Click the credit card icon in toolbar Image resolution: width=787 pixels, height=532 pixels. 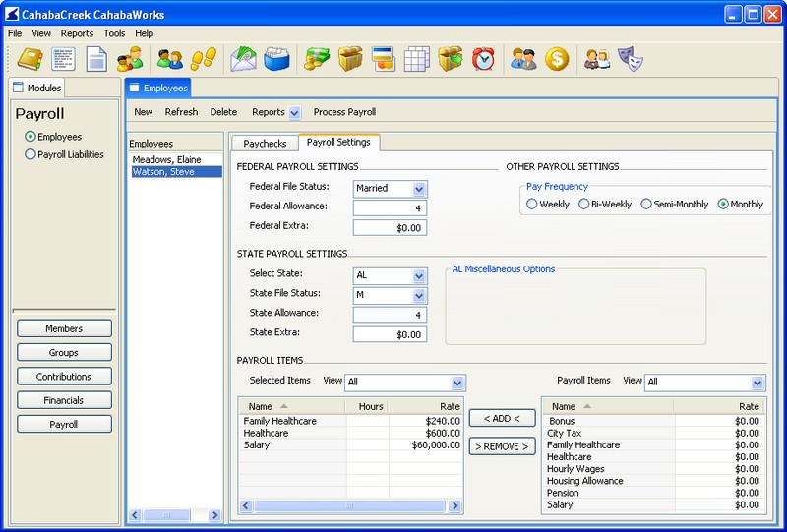tap(384, 59)
